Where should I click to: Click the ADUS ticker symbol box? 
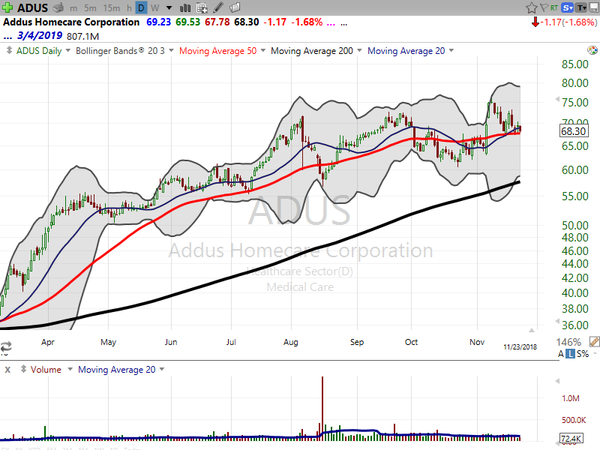click(x=32, y=8)
